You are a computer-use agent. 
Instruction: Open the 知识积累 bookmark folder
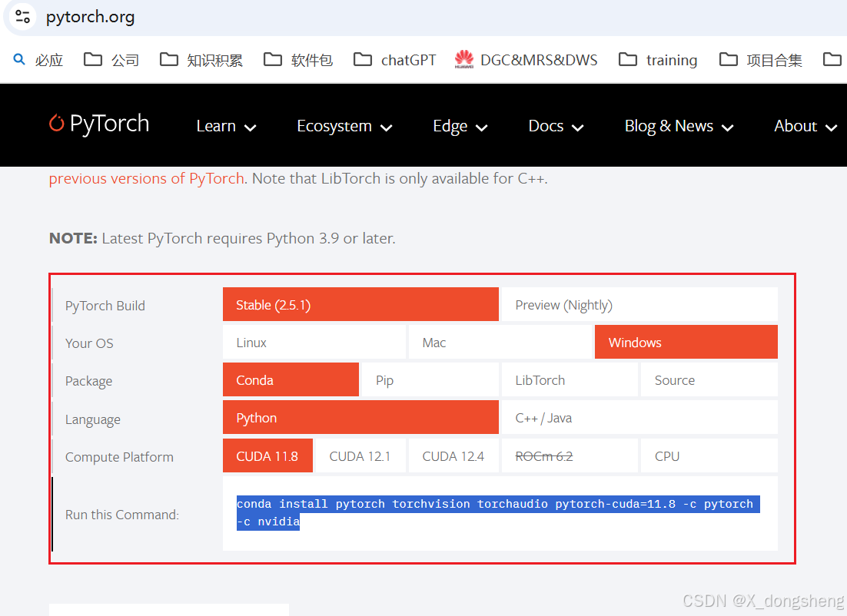201,60
